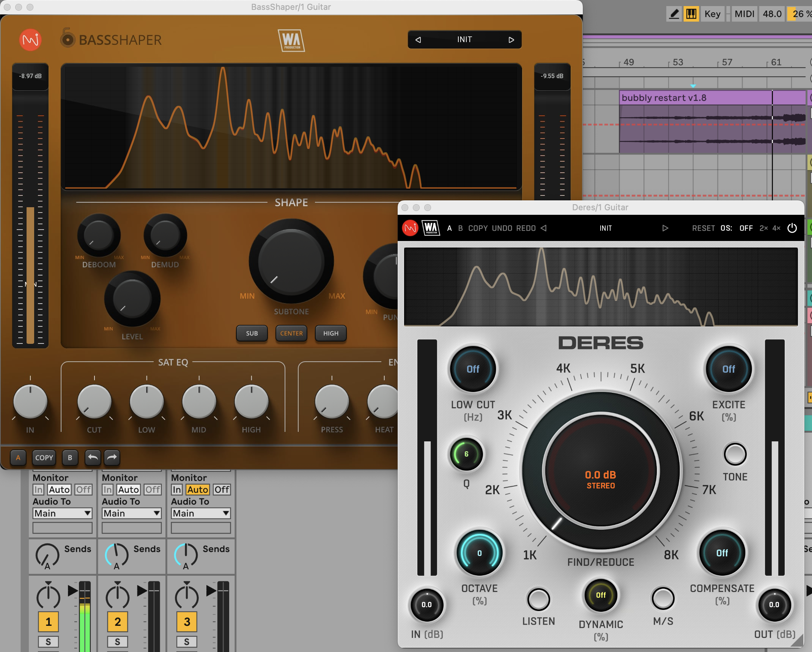Click the LEVEL knob in BassShaper
This screenshot has width=812, height=652.
(x=132, y=299)
